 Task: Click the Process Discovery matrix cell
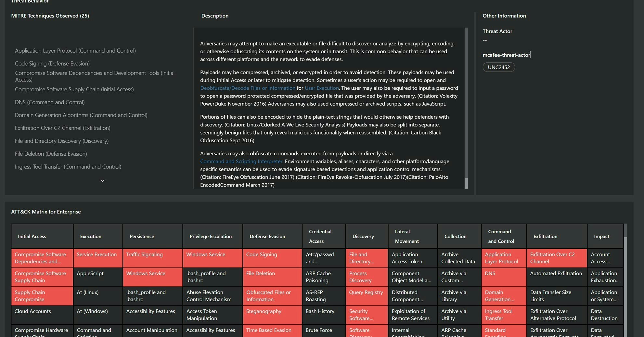pos(367,277)
